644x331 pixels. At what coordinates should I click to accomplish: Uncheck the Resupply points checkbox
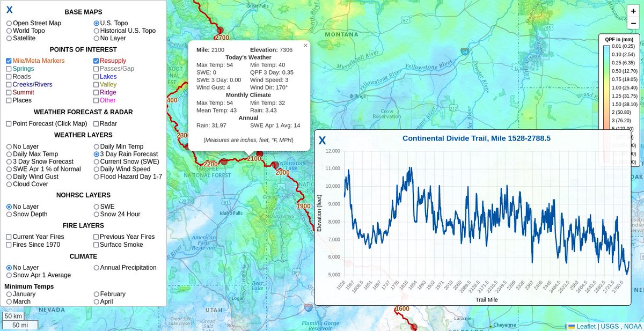point(96,61)
